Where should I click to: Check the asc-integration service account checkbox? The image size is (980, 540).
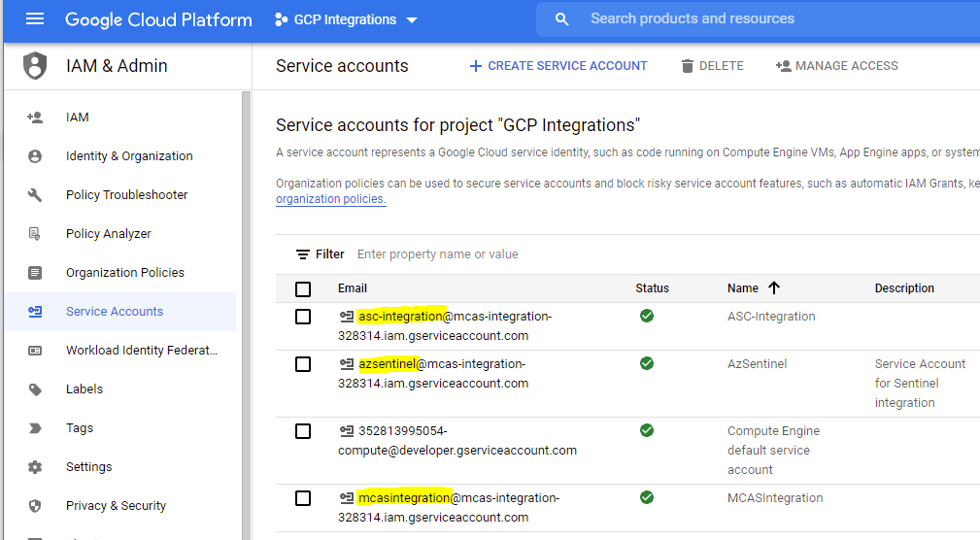(303, 317)
